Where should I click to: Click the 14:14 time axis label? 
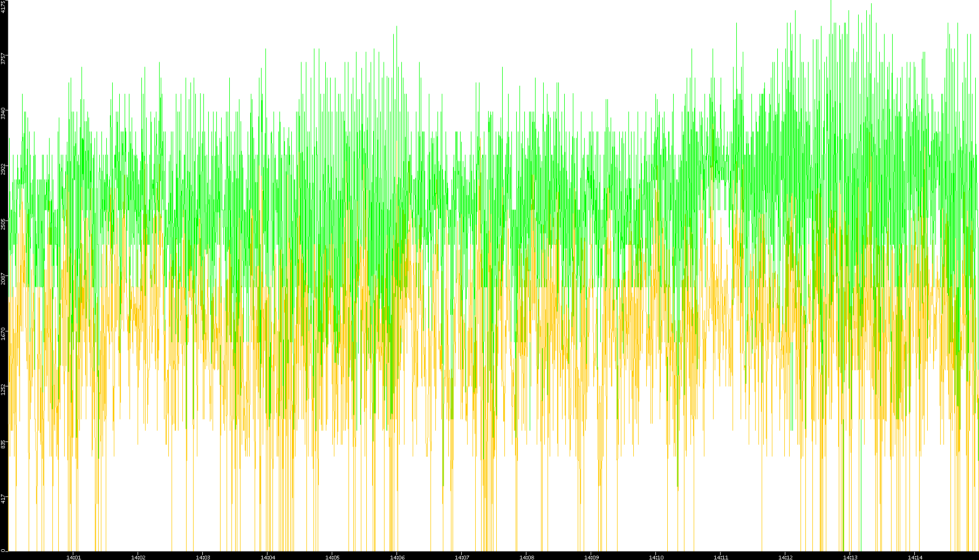pos(915,557)
